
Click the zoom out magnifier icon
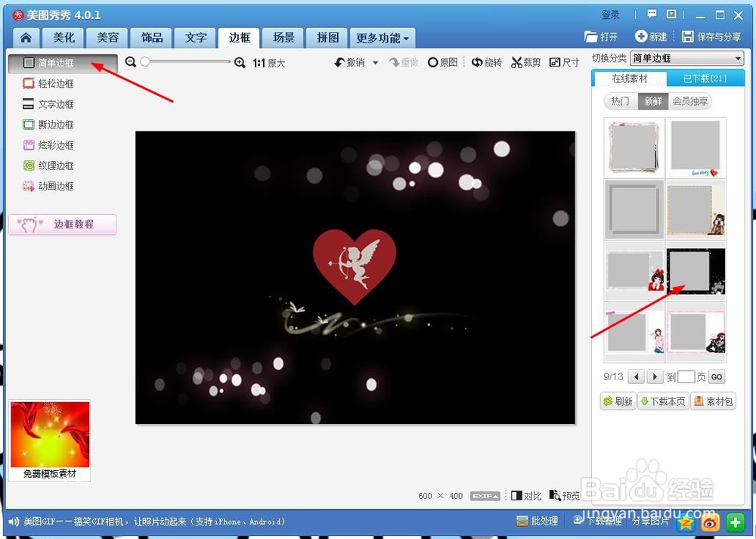[131, 62]
